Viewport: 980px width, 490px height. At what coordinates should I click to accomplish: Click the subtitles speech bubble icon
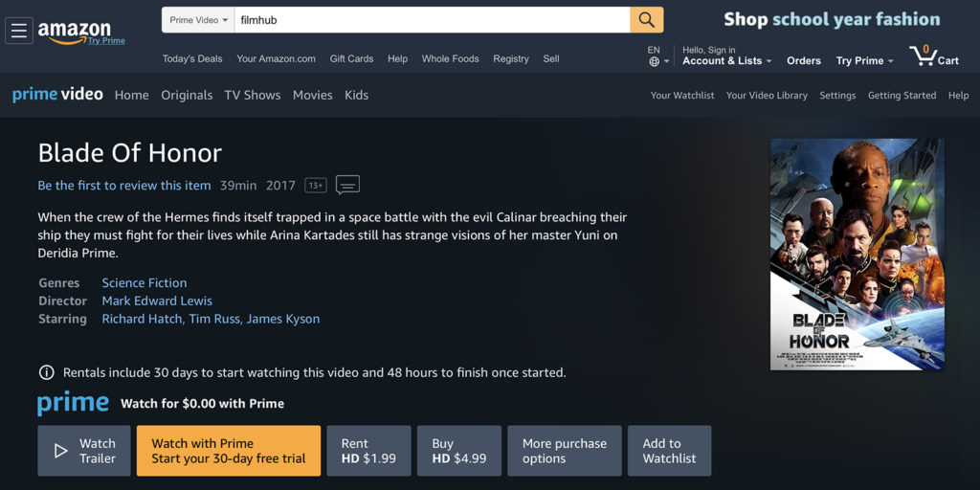(x=347, y=185)
